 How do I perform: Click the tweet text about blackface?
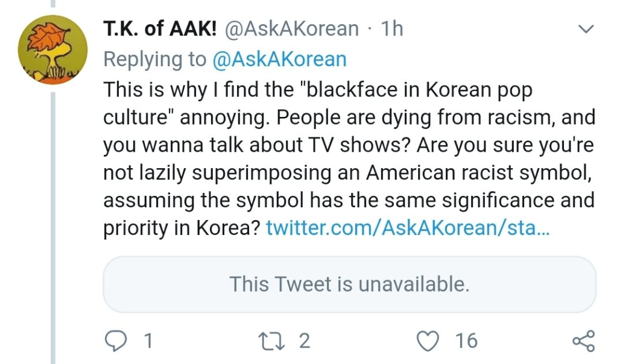point(318,89)
